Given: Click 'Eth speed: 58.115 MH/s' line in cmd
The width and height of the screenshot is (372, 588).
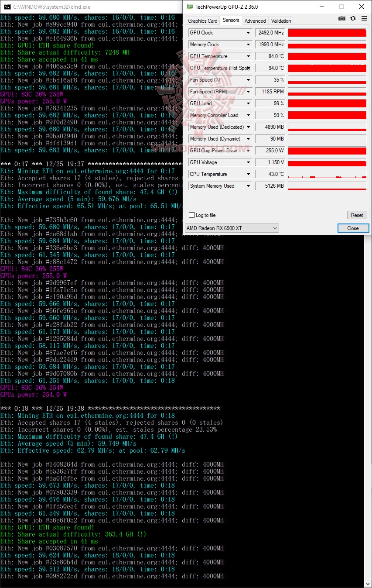Looking at the screenshot, I should (x=87, y=346).
